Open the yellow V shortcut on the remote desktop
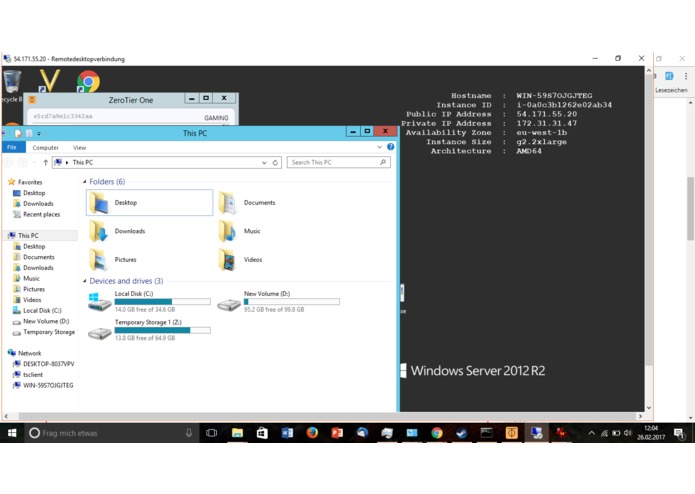 click(x=49, y=81)
